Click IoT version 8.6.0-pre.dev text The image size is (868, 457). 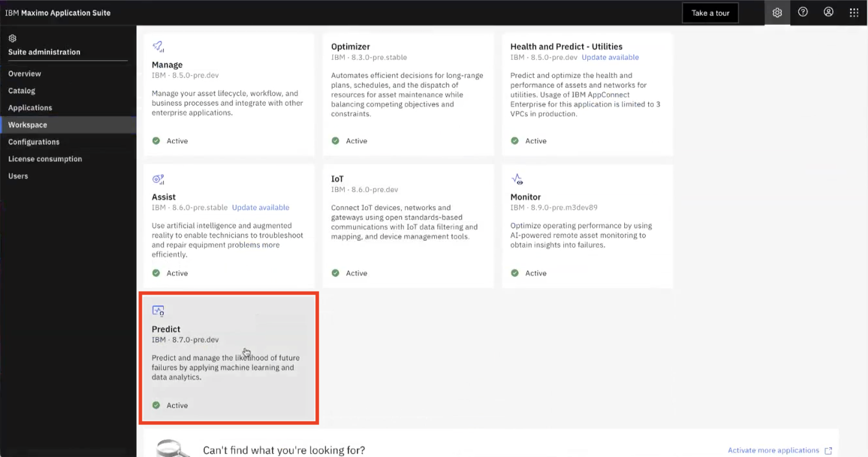(365, 190)
